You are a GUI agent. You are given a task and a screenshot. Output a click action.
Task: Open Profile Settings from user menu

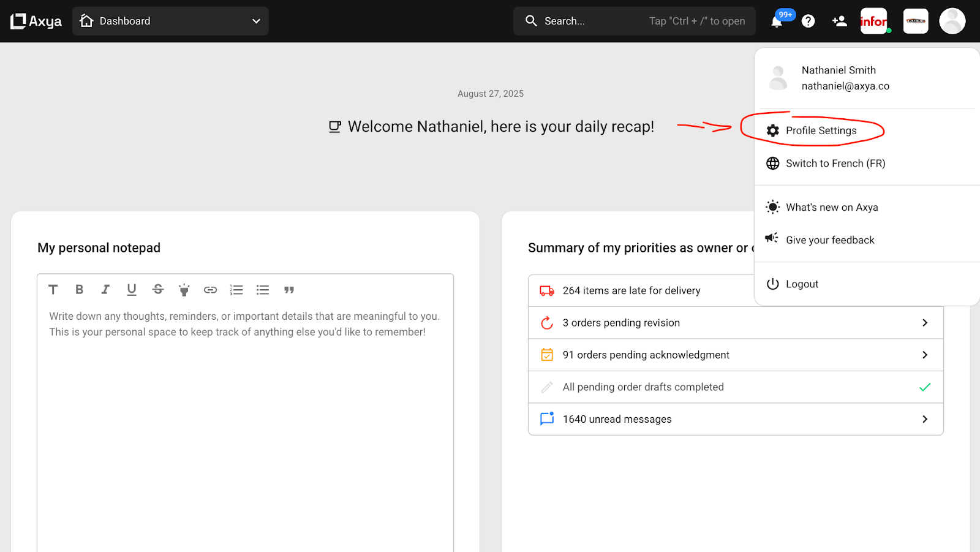(821, 130)
